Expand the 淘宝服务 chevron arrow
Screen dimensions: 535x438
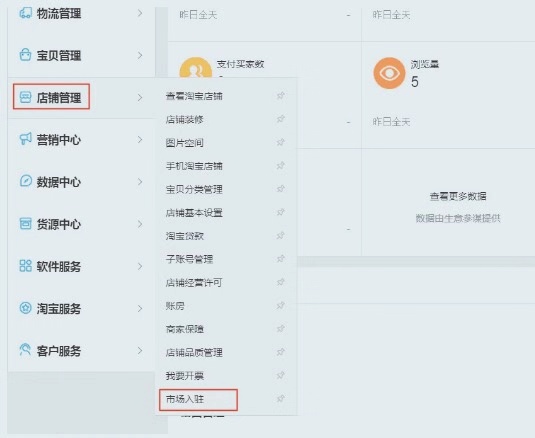[x=140, y=308]
